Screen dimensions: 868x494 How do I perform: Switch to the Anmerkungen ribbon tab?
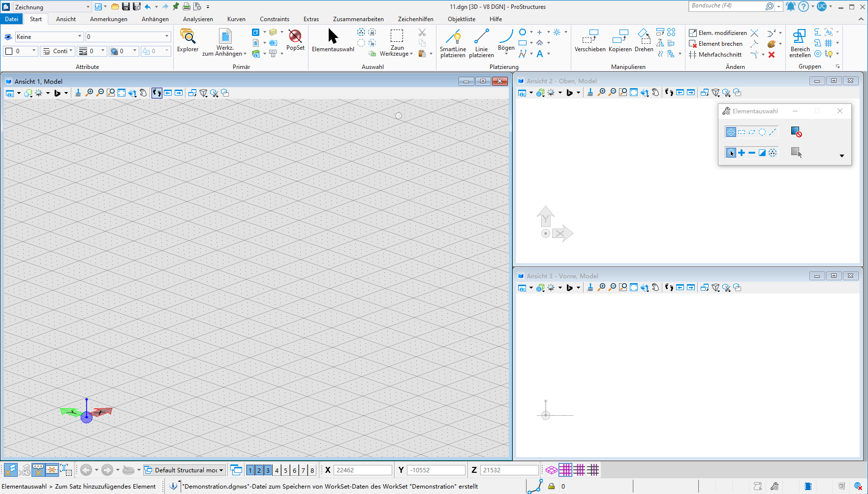pos(109,19)
